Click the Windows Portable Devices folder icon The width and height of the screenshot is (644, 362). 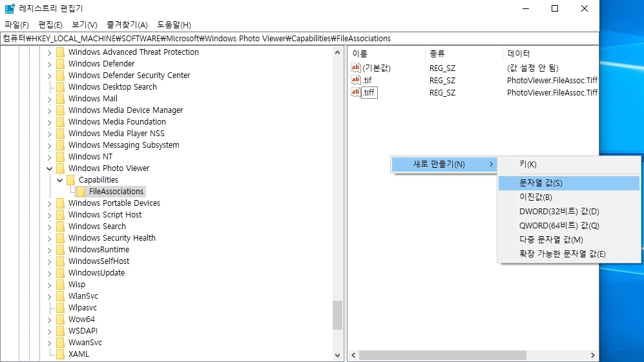[60, 203]
